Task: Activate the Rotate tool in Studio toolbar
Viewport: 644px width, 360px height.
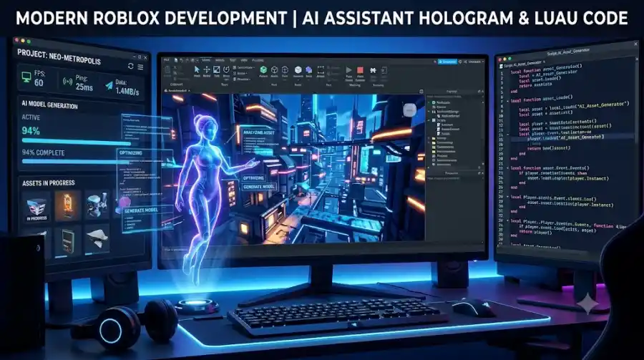Action: [x=226, y=69]
